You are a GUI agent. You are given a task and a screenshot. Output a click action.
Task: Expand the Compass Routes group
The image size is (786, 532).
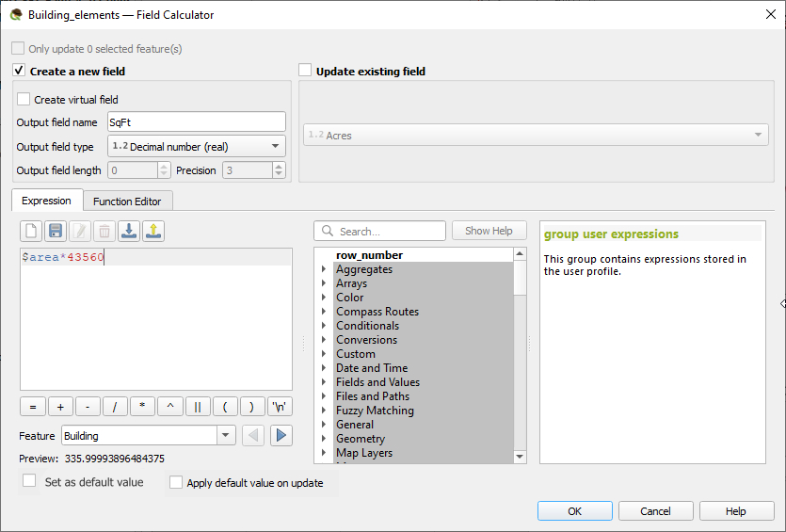(324, 312)
